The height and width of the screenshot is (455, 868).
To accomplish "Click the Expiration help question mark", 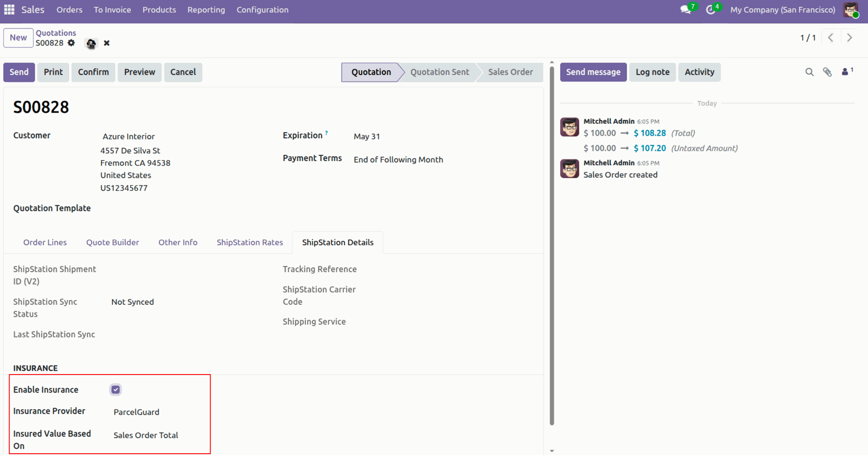I will (x=326, y=133).
